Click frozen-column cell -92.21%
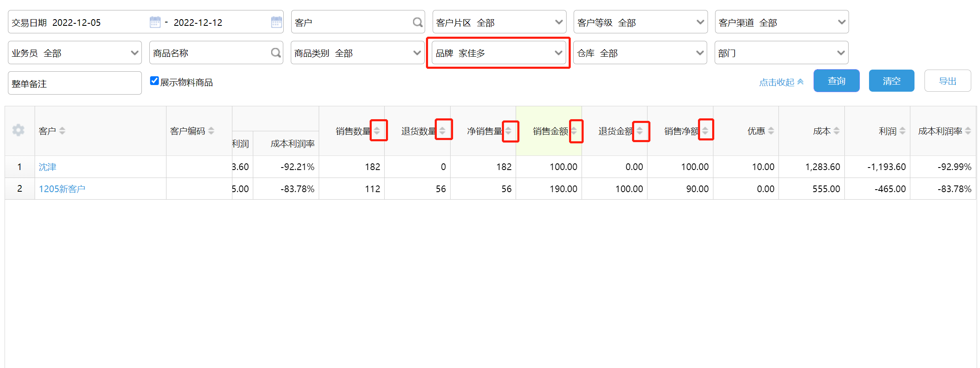The height and width of the screenshot is (368, 980). tap(286, 167)
